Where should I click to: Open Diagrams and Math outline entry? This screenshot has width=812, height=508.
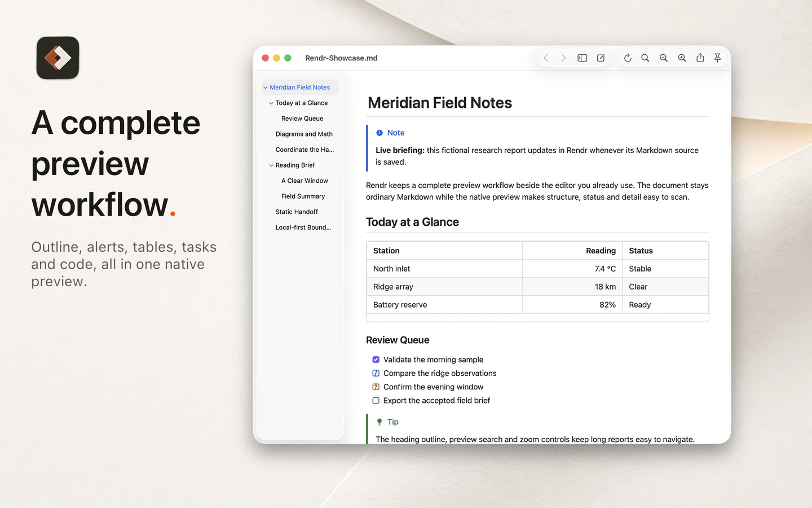(x=304, y=134)
